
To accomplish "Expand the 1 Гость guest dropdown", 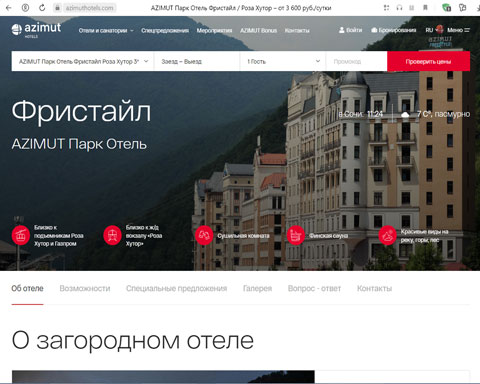I will (x=283, y=61).
